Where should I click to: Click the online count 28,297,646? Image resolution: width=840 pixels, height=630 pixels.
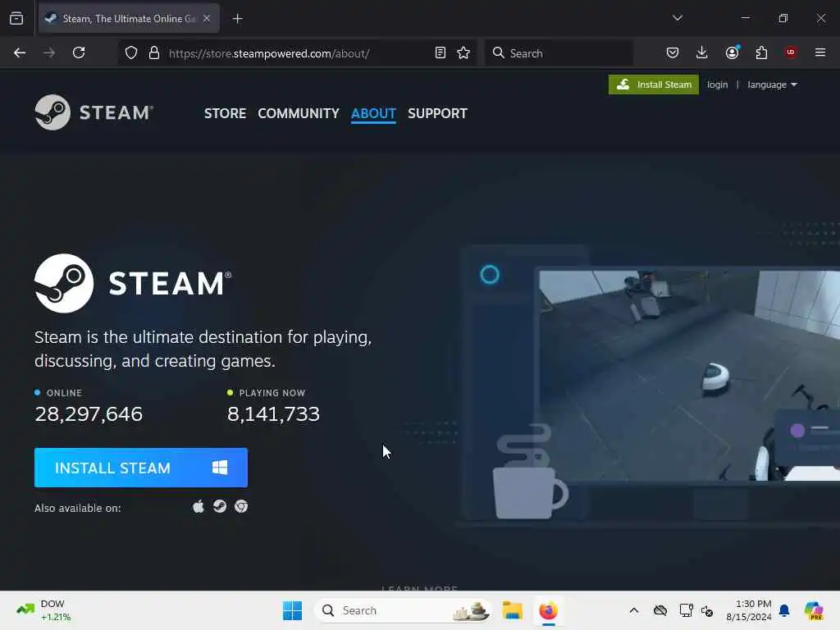(89, 414)
